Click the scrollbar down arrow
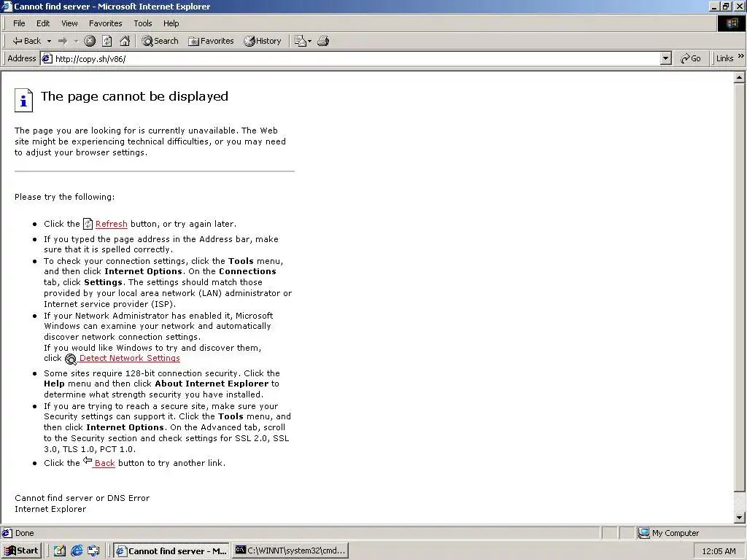 tap(740, 517)
